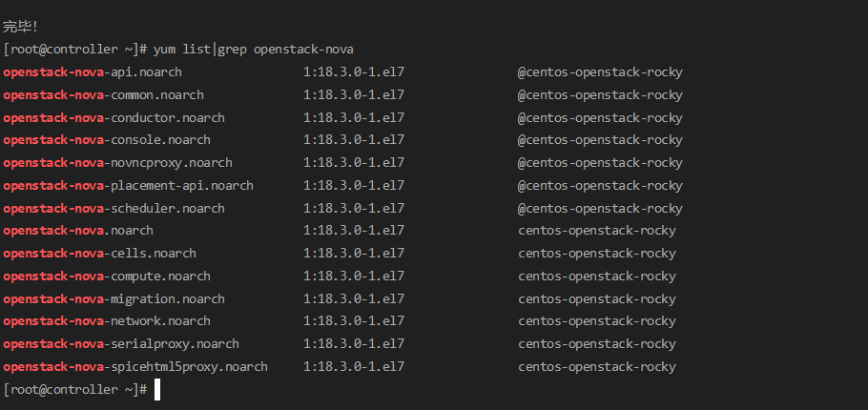This screenshot has height=410, width=868.
Task: Click the openstack-nova-api.noarch package name
Action: point(93,72)
